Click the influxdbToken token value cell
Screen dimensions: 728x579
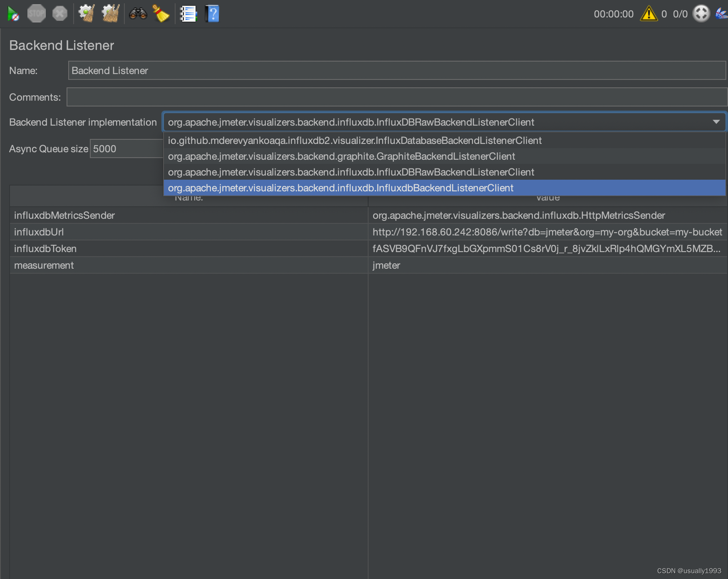(548, 249)
